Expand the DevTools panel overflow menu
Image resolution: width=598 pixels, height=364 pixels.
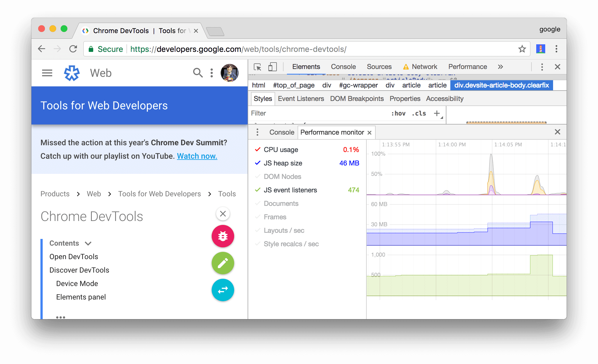[500, 67]
